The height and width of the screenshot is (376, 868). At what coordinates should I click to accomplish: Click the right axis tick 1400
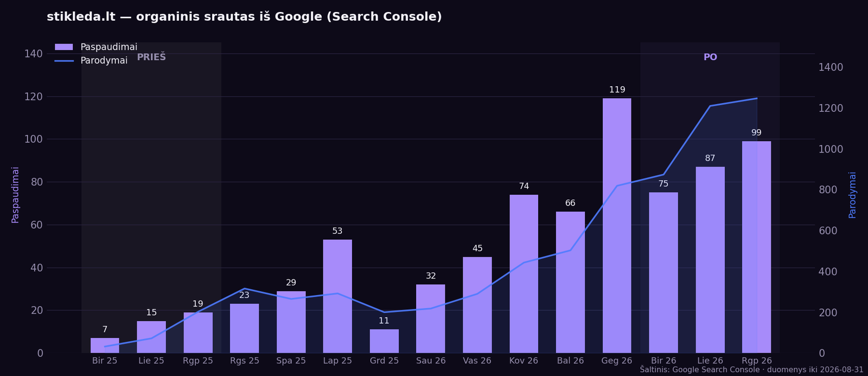pyautogui.click(x=831, y=67)
